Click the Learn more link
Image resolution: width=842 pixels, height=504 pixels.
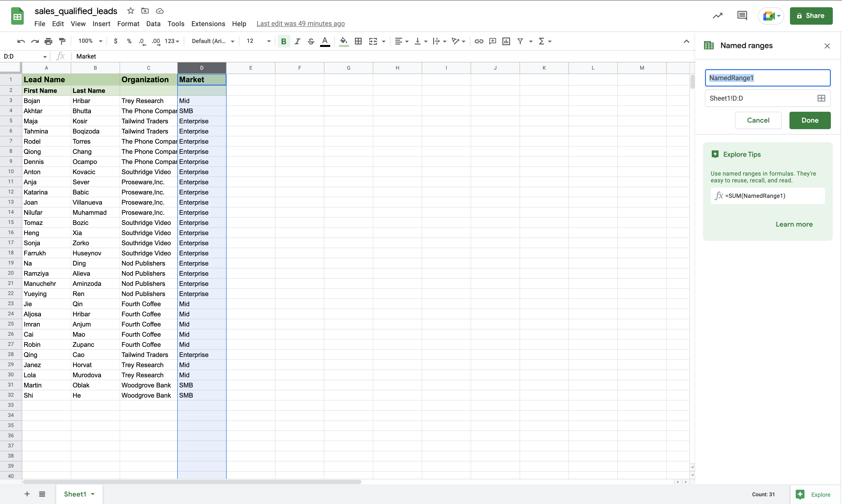794,224
